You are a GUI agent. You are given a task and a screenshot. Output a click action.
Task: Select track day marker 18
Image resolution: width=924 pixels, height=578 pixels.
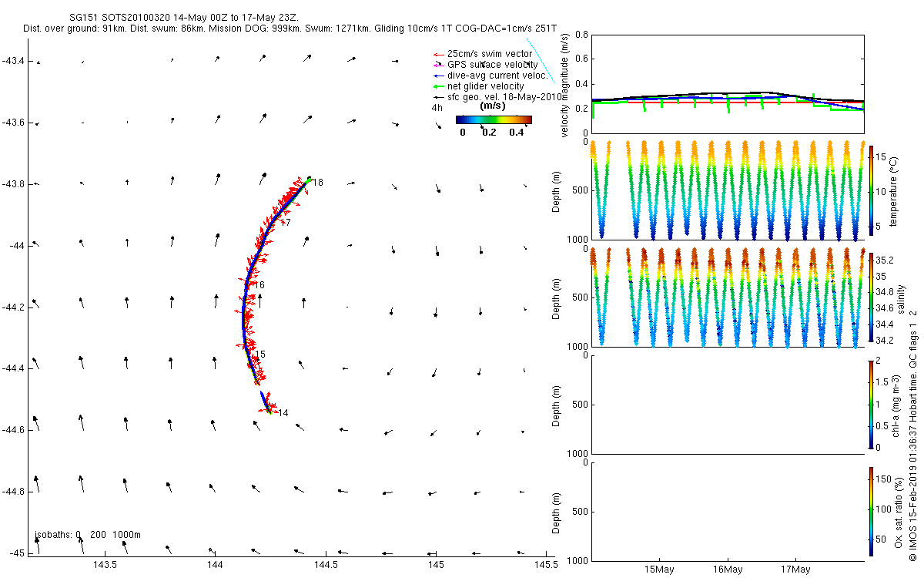(x=318, y=183)
